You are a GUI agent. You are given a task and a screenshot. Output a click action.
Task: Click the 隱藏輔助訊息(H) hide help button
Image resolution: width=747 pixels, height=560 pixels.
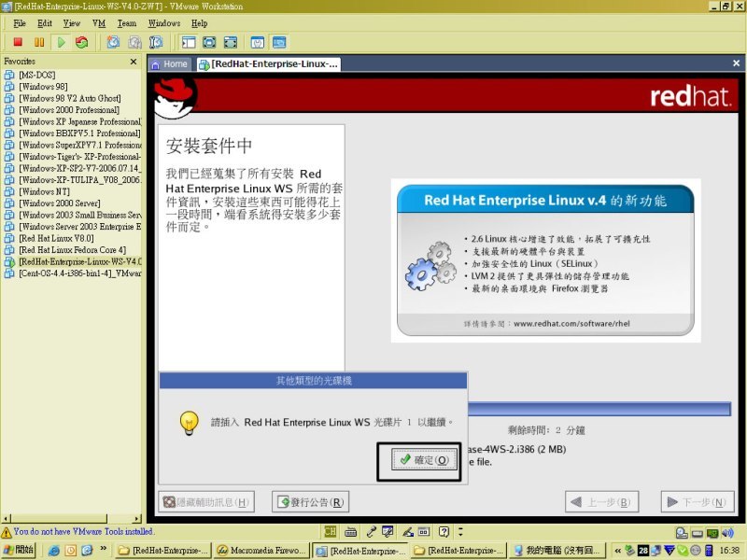click(206, 502)
